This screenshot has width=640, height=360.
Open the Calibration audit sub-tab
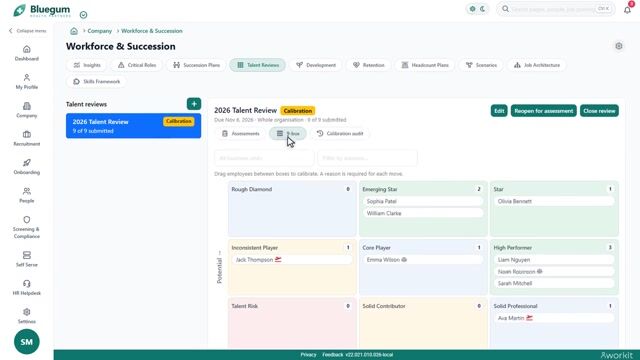(340, 133)
